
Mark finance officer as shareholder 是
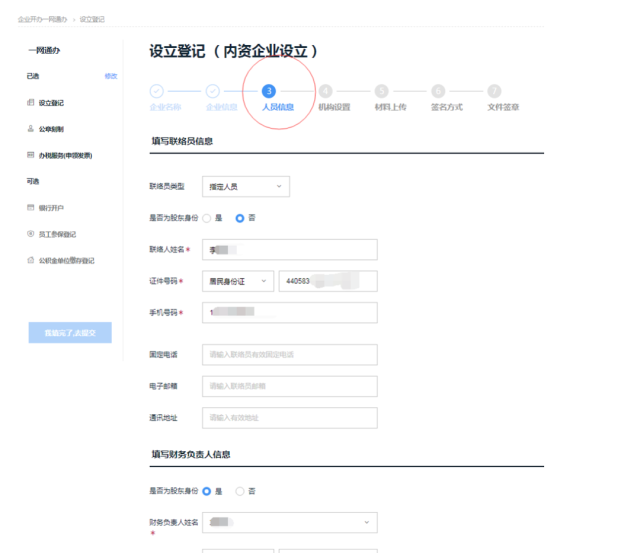[x=207, y=491]
